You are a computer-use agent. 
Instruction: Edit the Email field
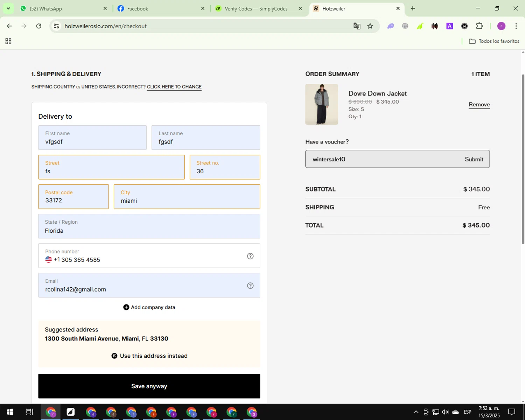tap(149, 285)
